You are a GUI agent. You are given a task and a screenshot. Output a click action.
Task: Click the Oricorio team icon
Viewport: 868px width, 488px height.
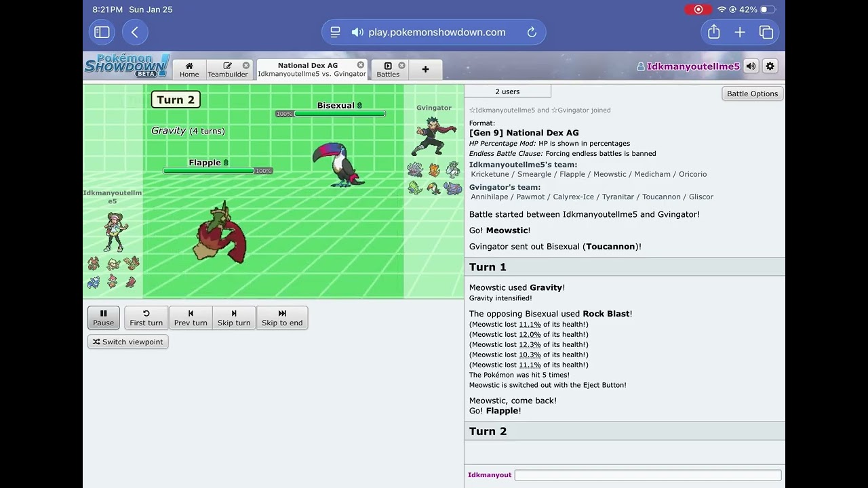click(132, 281)
